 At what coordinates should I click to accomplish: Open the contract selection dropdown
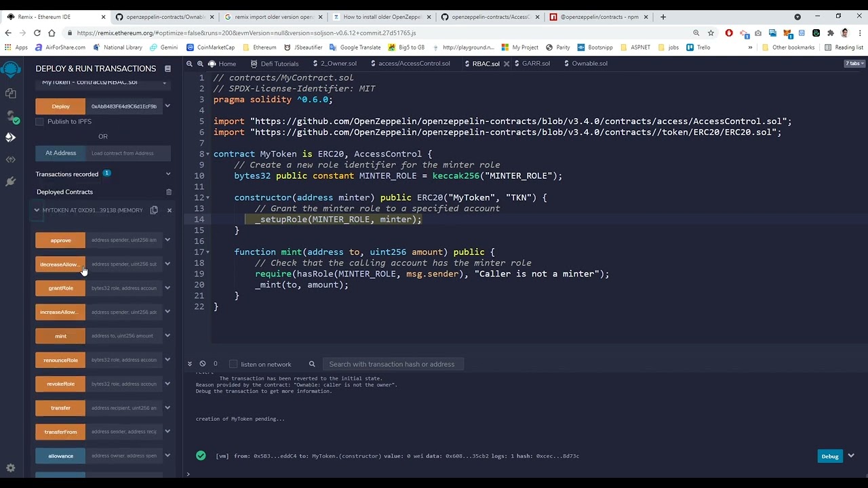click(x=103, y=83)
